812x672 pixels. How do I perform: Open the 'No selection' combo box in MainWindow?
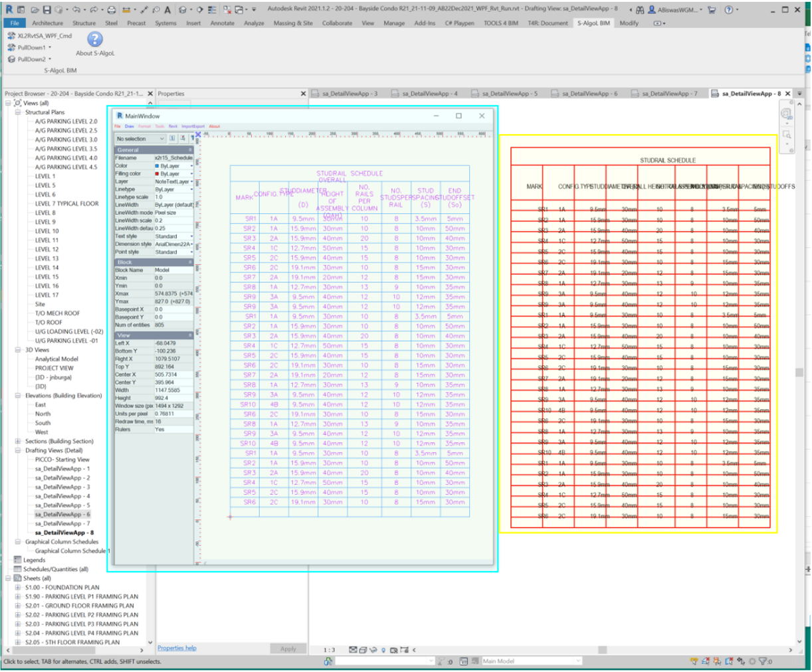140,139
